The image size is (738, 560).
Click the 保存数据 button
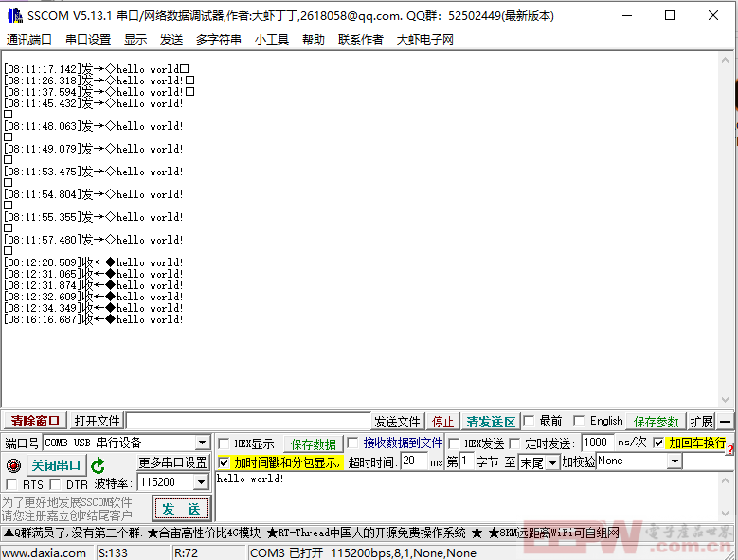pyautogui.click(x=314, y=443)
